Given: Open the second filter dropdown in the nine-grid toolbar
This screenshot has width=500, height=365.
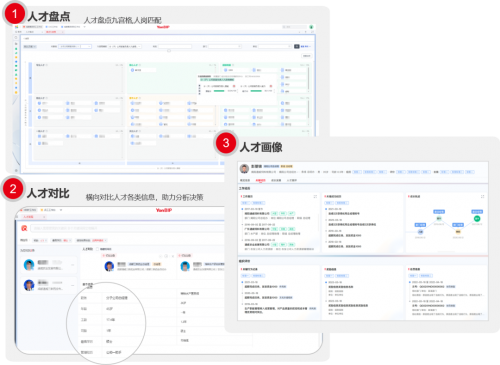Looking at the screenshot, I should coord(125,46).
